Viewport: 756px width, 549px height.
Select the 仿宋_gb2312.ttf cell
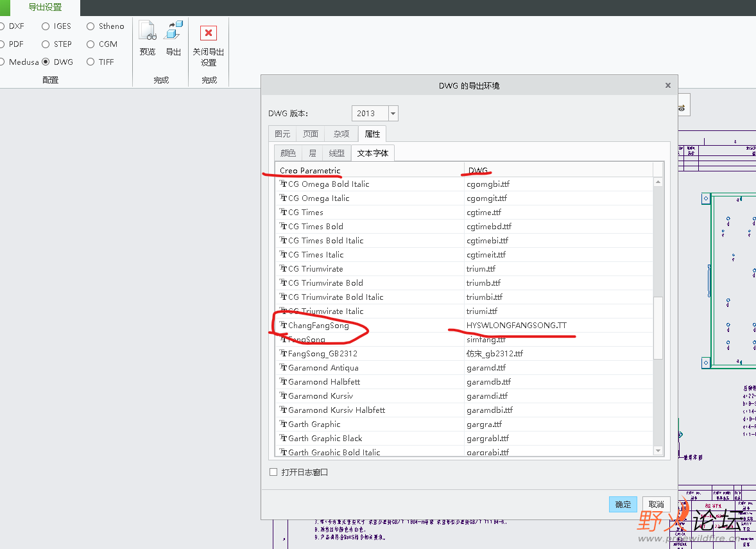[558, 354]
